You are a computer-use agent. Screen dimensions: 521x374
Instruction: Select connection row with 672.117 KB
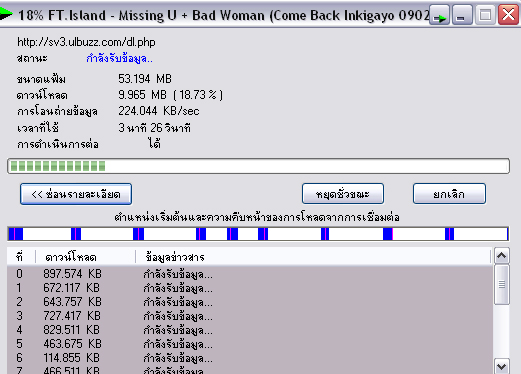coord(249,288)
